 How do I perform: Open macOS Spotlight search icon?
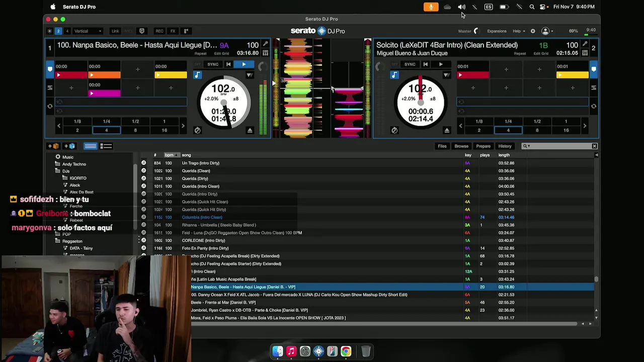[x=532, y=7]
